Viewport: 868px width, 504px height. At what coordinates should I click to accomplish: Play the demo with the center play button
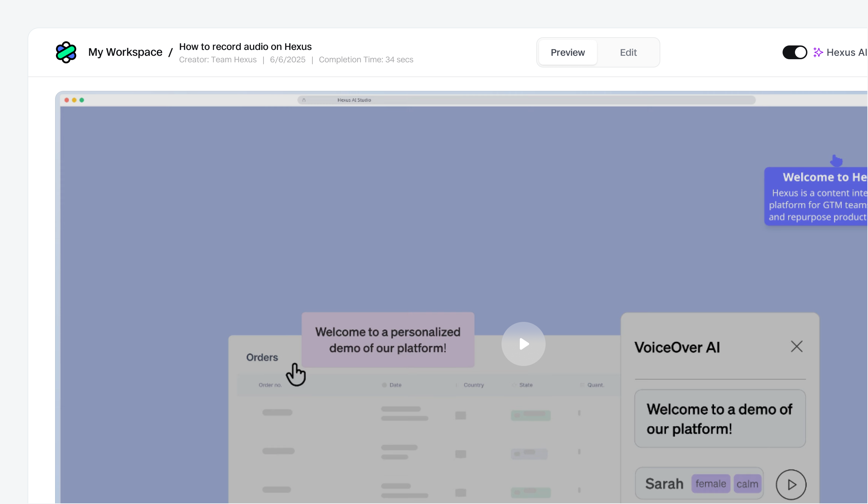(523, 344)
